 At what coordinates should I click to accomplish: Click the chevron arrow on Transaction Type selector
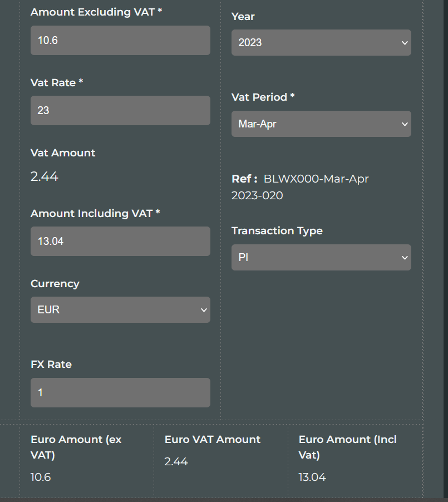[405, 258]
